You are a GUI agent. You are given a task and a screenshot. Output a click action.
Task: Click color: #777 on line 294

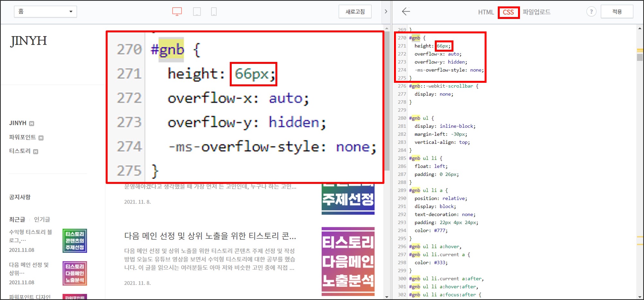point(431,230)
